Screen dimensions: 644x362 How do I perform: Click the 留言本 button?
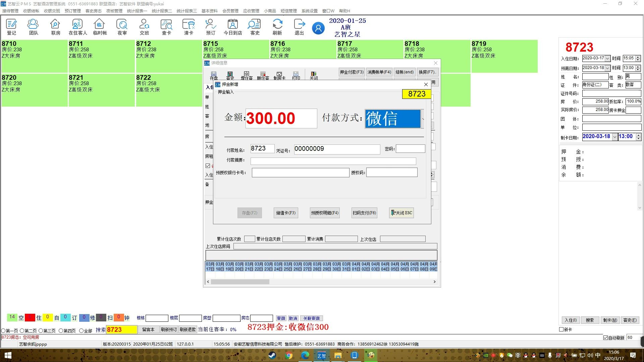pos(148,329)
